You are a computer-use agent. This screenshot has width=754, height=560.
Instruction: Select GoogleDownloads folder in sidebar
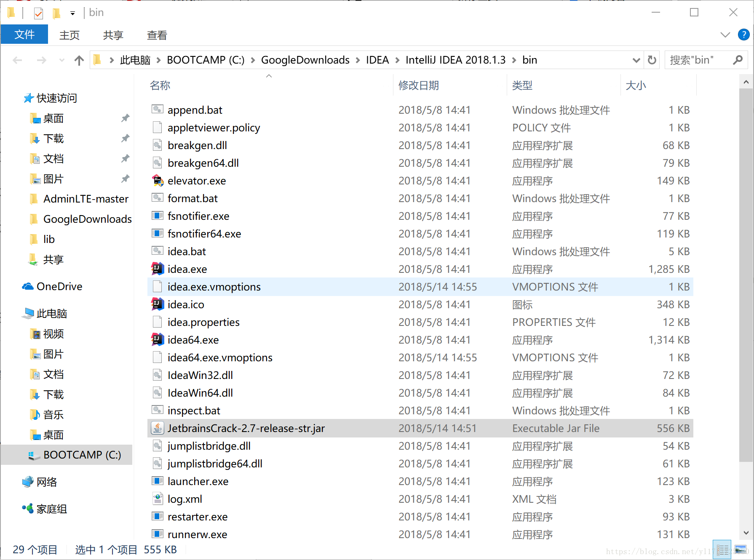(x=88, y=219)
